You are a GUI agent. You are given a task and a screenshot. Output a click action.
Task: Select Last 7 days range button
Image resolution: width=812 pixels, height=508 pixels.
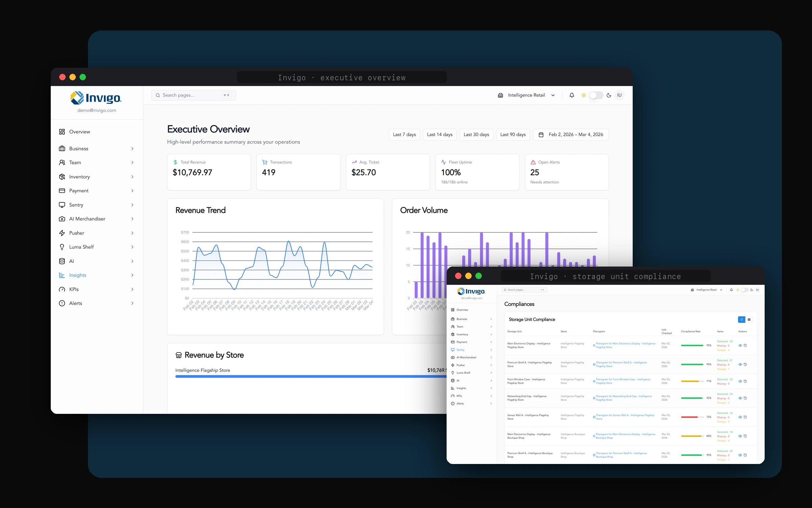point(404,134)
